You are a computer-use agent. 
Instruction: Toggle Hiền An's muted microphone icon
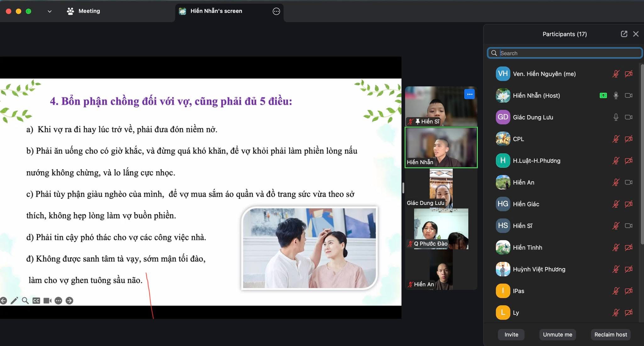pos(616,182)
